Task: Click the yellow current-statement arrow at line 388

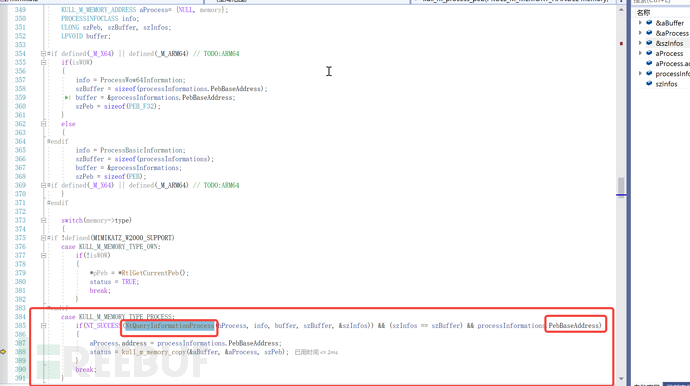Action: tap(3, 352)
